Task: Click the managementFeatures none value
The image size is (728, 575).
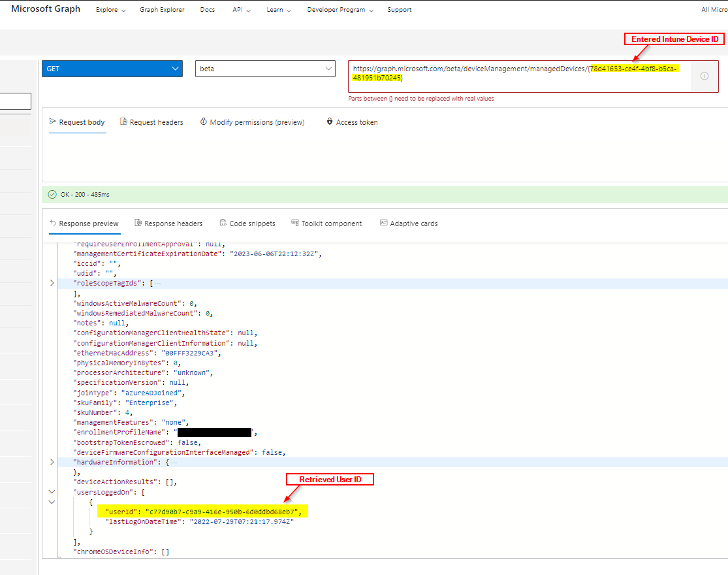Action: (x=173, y=422)
